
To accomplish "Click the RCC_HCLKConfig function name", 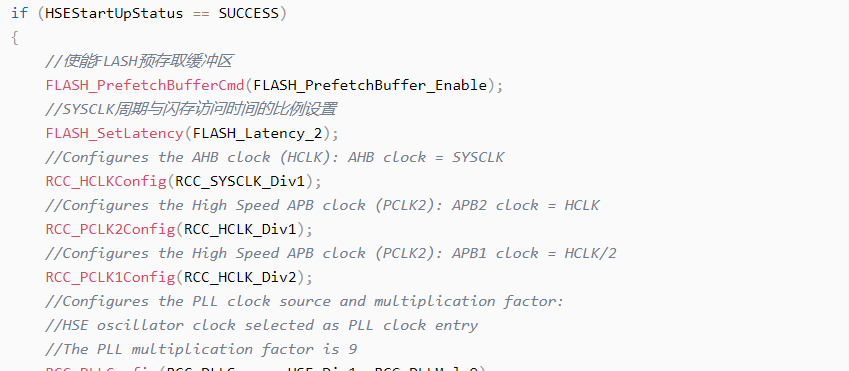I will (x=106, y=181).
